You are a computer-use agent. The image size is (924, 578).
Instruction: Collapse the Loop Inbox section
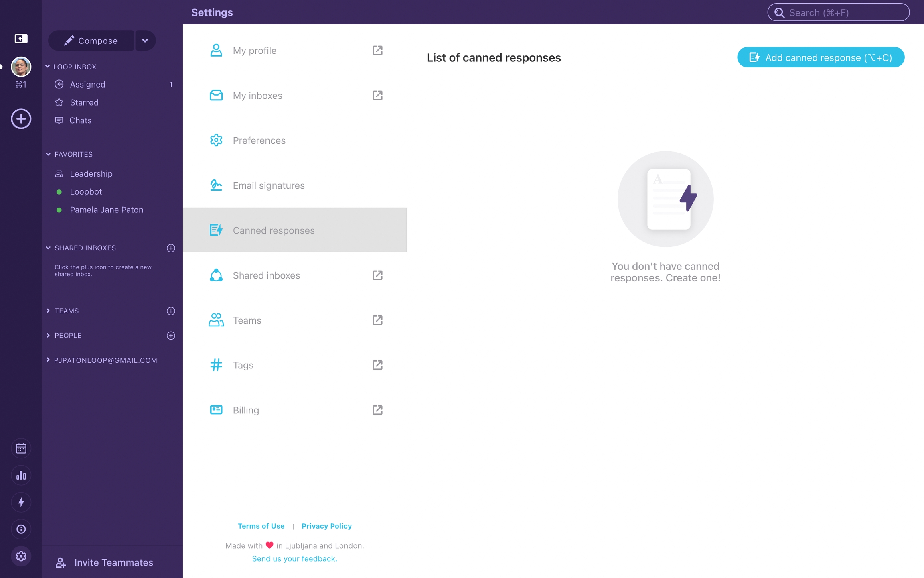(48, 67)
